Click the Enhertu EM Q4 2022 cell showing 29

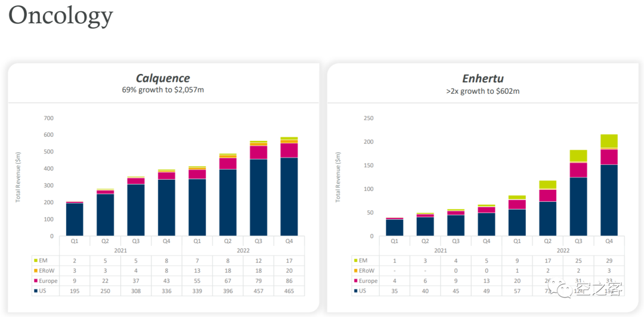[x=609, y=261]
